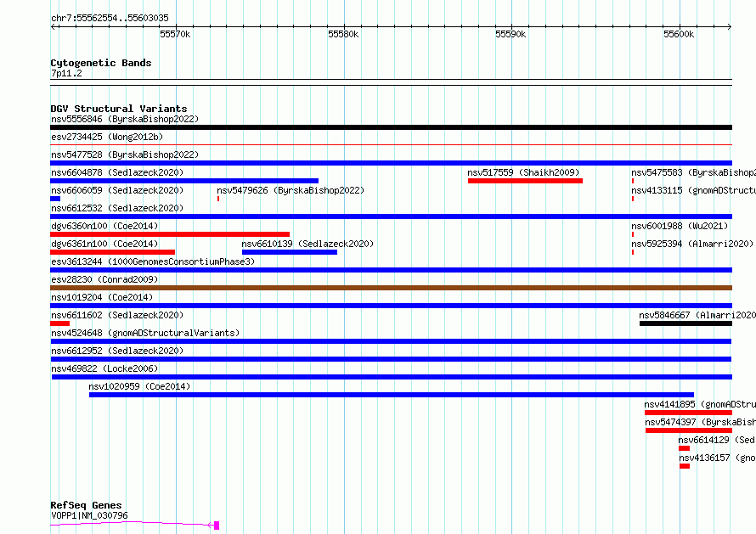Click nsv6606059 (Sedlazeck2020) label

(x=117, y=190)
